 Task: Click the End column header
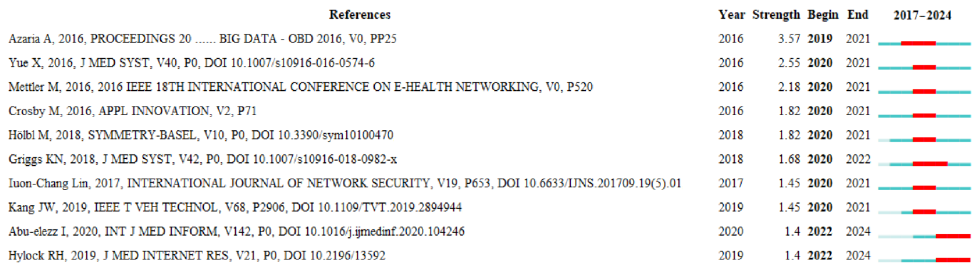coord(857,14)
